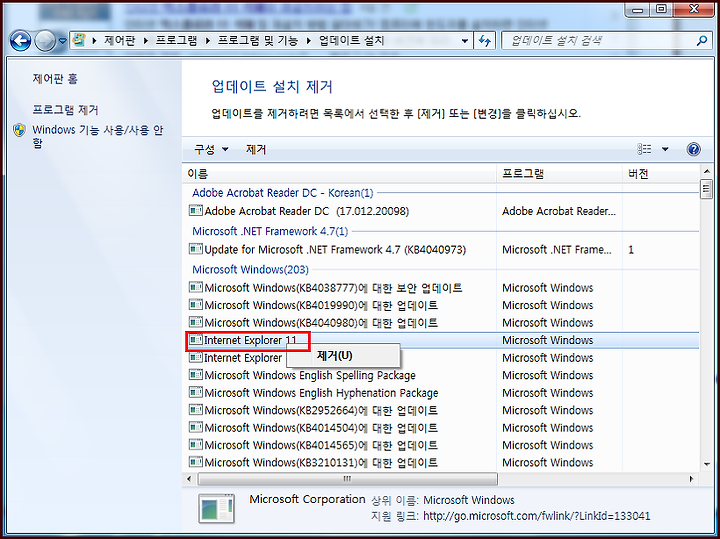Click the icon of the KB4014565 row
Viewport: 720px width, 539px height.
point(196,444)
